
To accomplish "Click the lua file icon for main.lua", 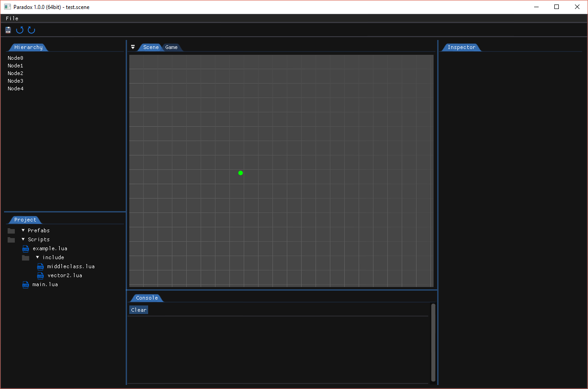I will tap(26, 284).
